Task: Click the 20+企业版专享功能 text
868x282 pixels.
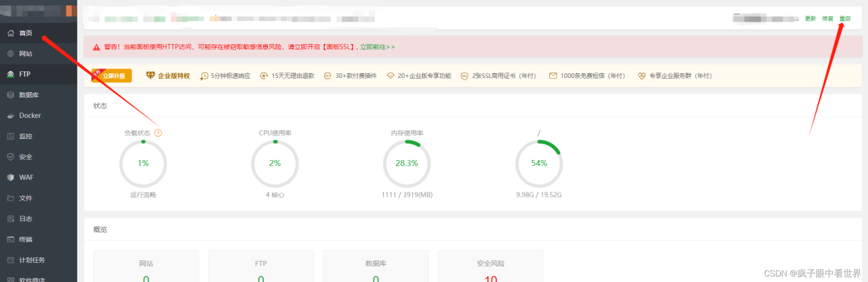Action: coord(425,76)
